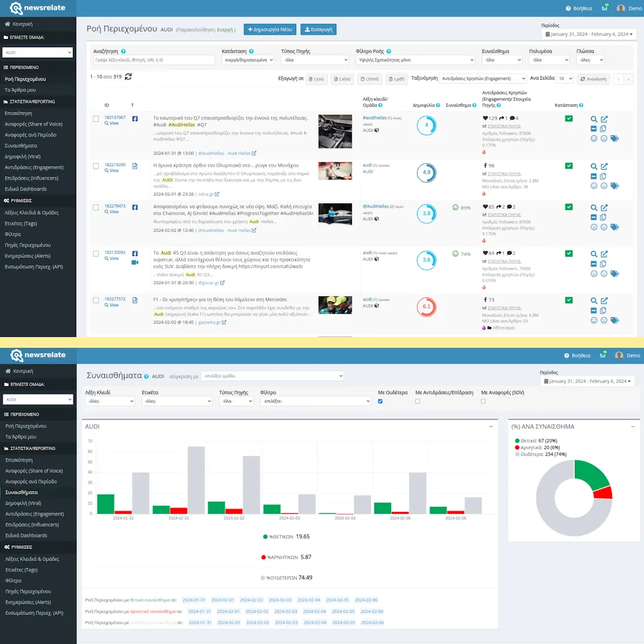Click the tag icon in row 182137967
The height and width of the screenshot is (644, 644).
pyautogui.click(x=614, y=138)
